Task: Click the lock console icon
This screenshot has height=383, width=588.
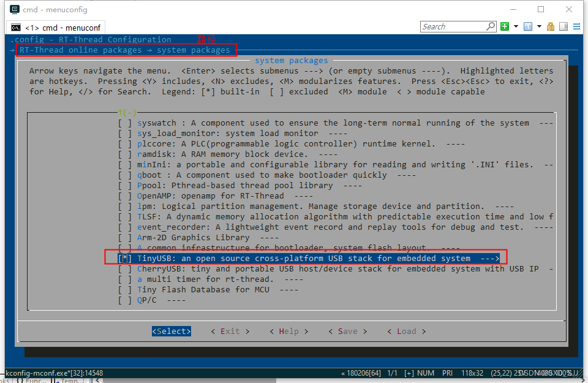Action: [551, 26]
